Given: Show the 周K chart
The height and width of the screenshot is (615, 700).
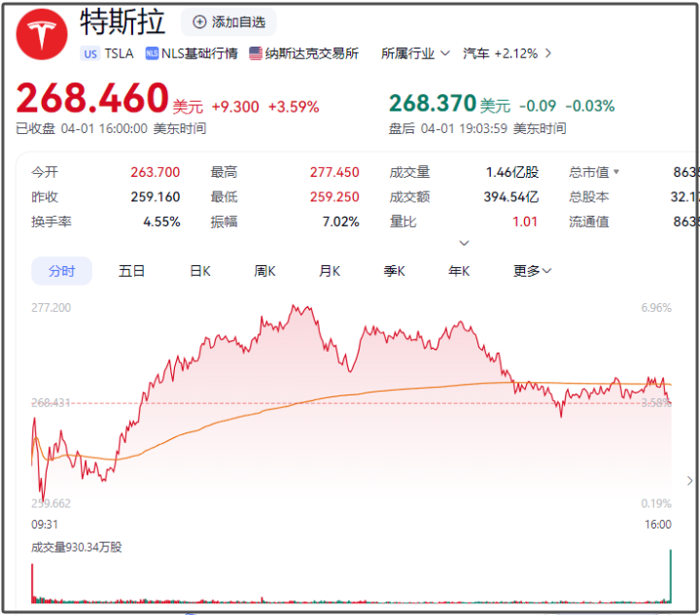Looking at the screenshot, I should [x=265, y=271].
